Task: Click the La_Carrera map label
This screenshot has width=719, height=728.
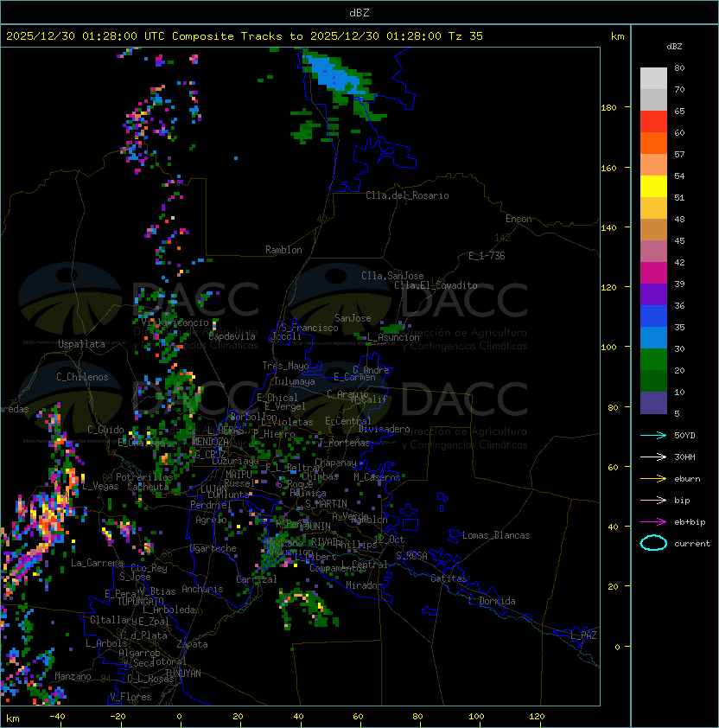Action: [97, 563]
